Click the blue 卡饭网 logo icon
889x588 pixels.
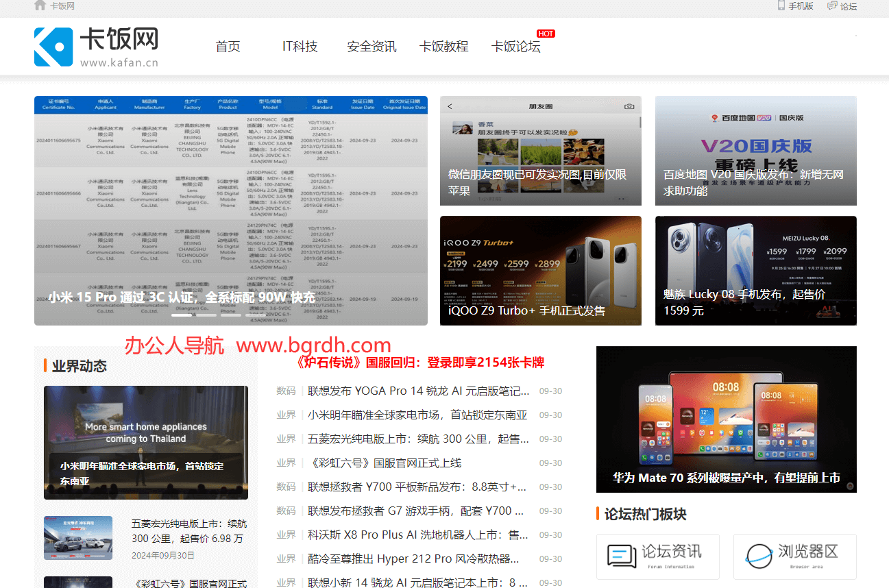(53, 47)
